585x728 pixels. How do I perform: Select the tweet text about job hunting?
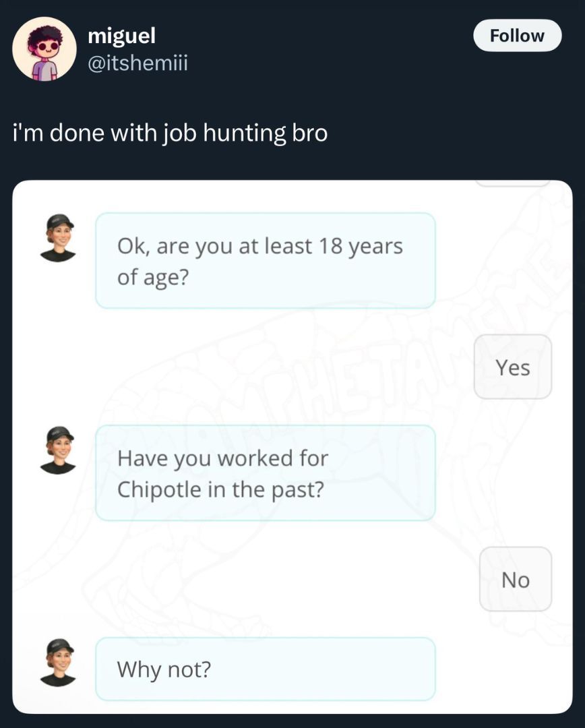(x=171, y=133)
